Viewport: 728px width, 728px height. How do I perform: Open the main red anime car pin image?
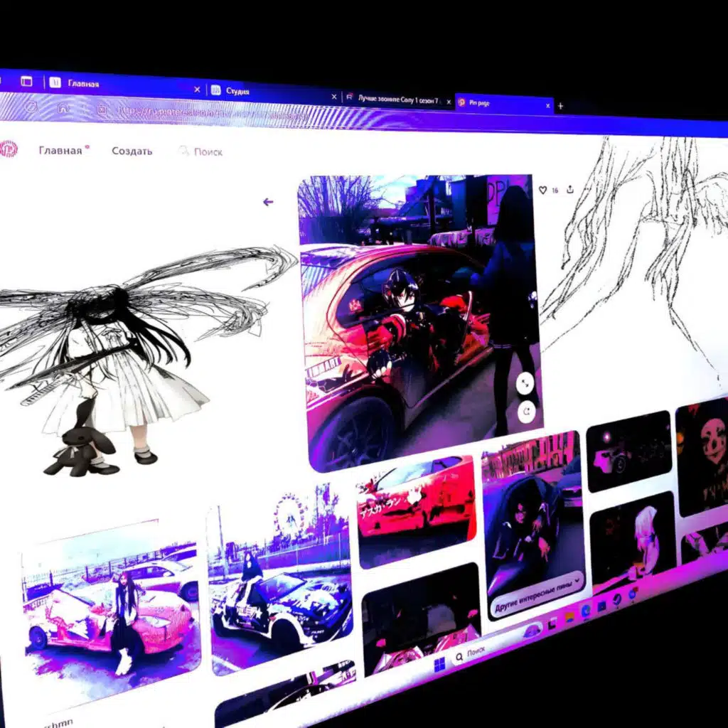[420, 321]
